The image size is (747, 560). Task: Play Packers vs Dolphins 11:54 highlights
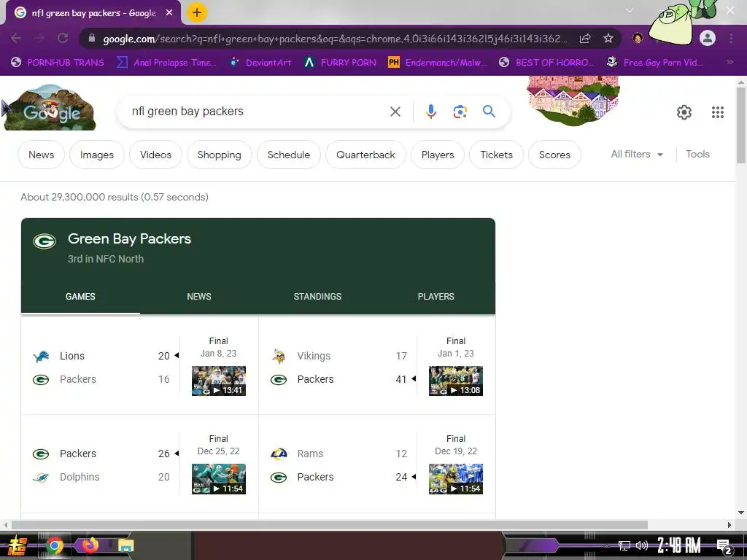219,479
